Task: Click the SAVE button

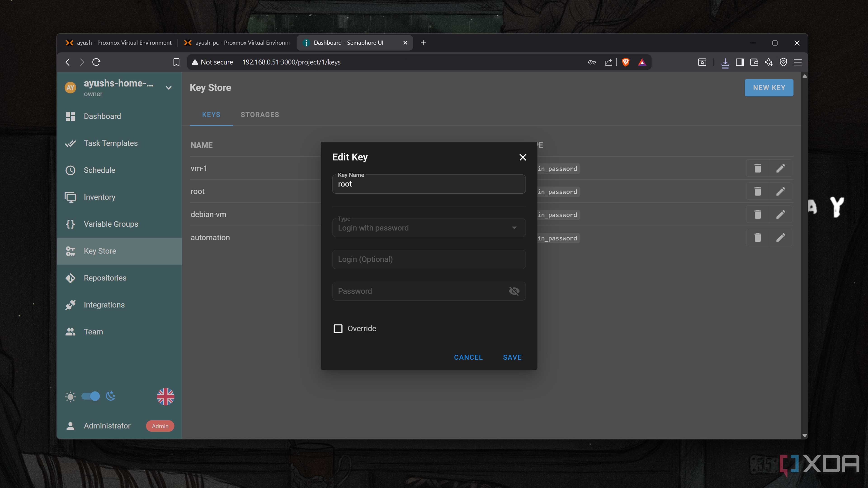Action: click(x=512, y=357)
